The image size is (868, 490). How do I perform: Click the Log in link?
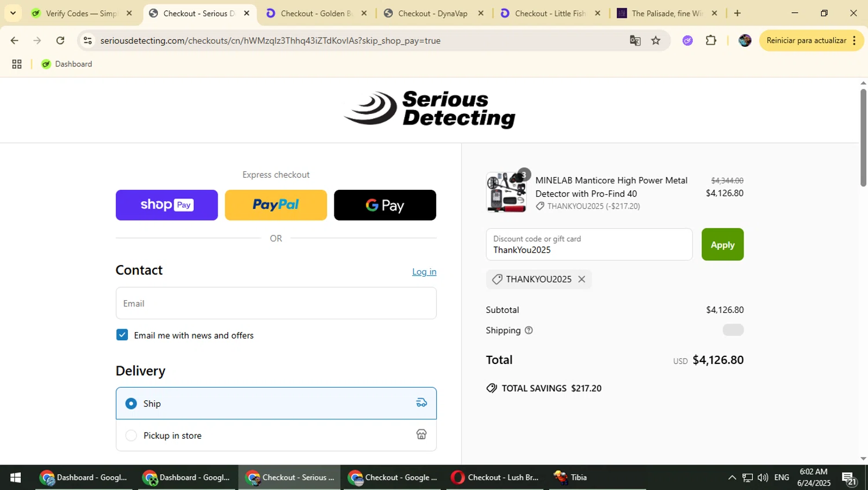pyautogui.click(x=424, y=272)
